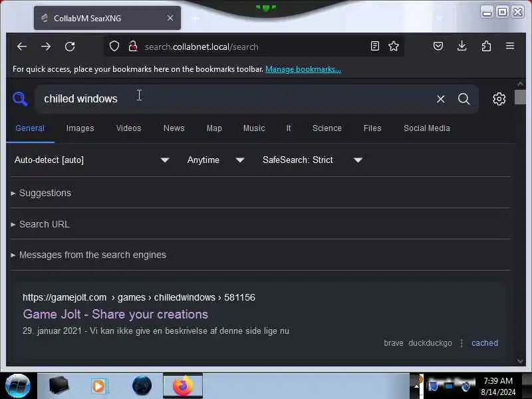Image resolution: width=532 pixels, height=399 pixels.
Task: Click the duckduckgo engine label
Action: click(430, 343)
